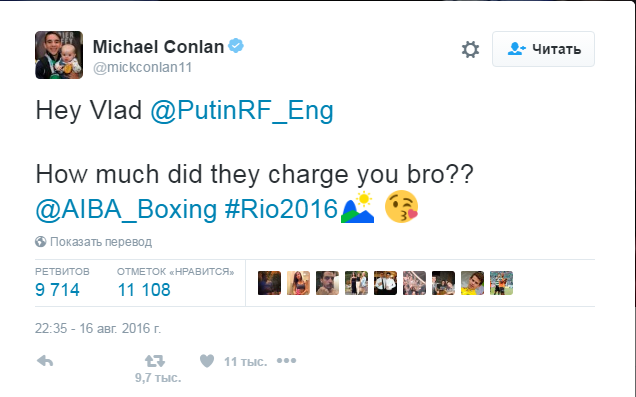This screenshot has height=397, width=636.
Task: Open the @AIBA_Boxing mention link
Action: pyautogui.click(x=126, y=210)
